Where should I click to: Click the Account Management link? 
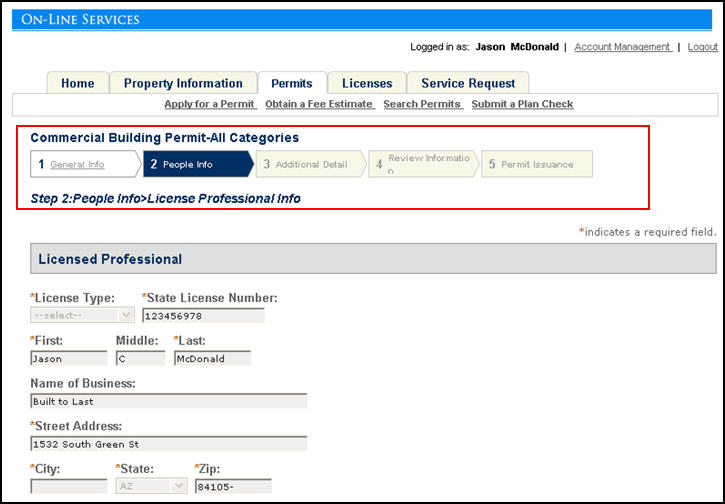pyautogui.click(x=622, y=47)
